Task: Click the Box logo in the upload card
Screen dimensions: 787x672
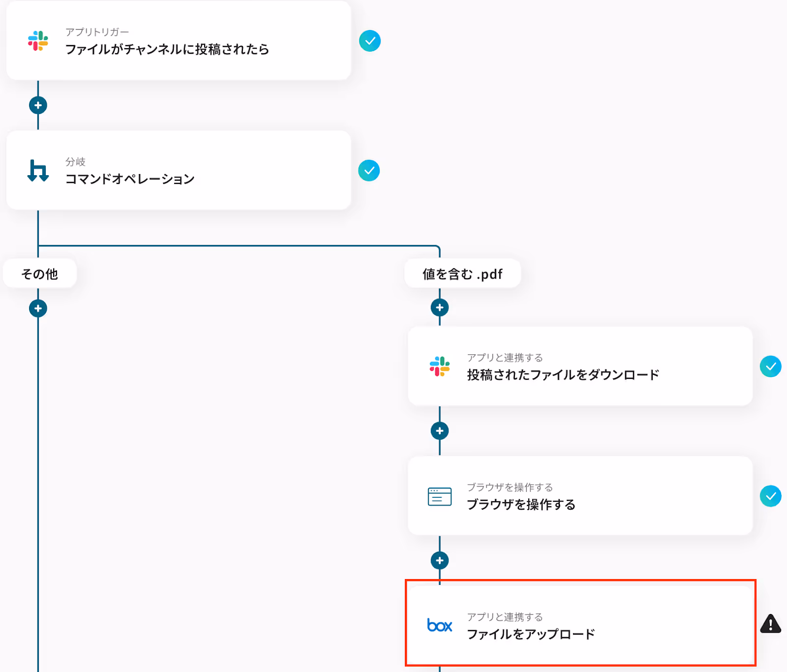Action: (440, 625)
